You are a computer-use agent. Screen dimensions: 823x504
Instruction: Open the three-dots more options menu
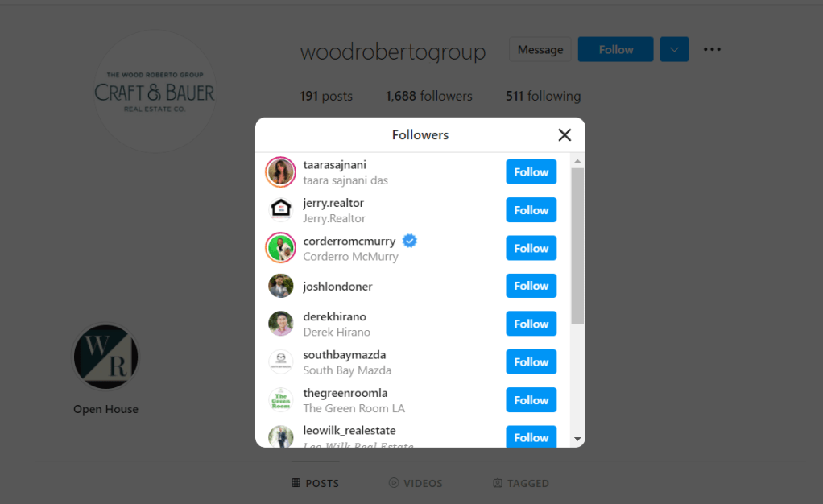[x=712, y=49]
